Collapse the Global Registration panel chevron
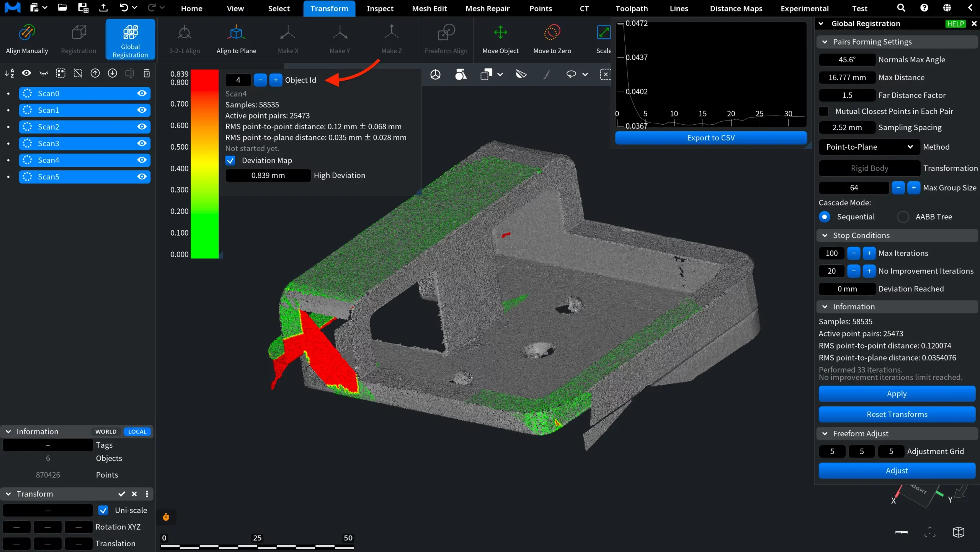 [821, 24]
